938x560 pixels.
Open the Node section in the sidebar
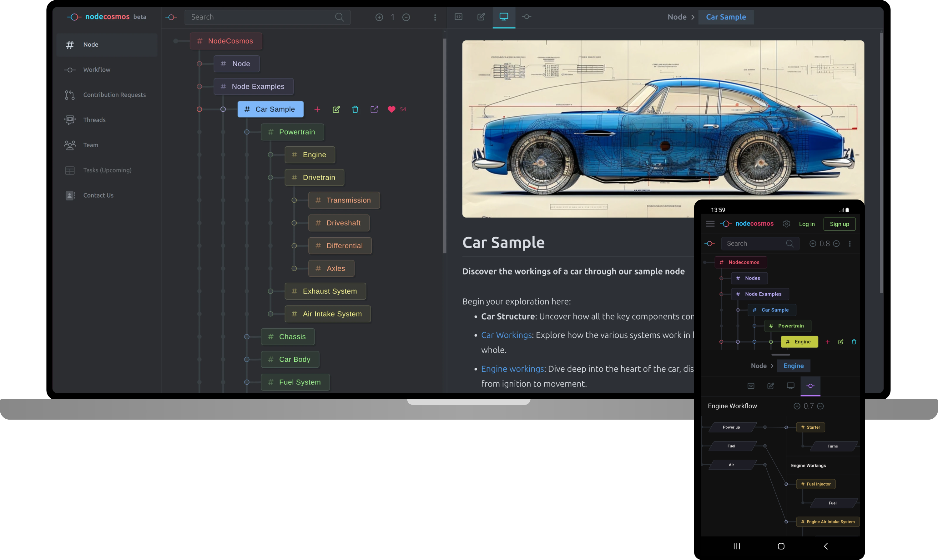point(107,44)
